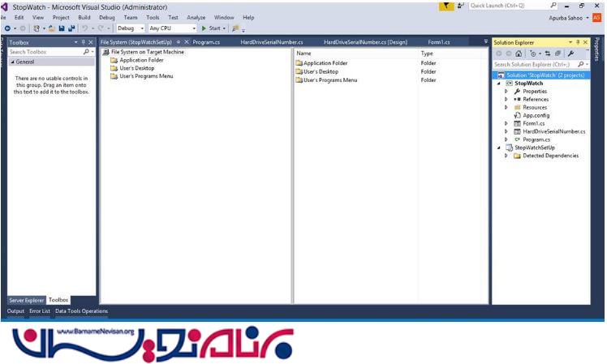
Task: Click the Show All Files icon in Solution Explorer
Action: click(557, 54)
